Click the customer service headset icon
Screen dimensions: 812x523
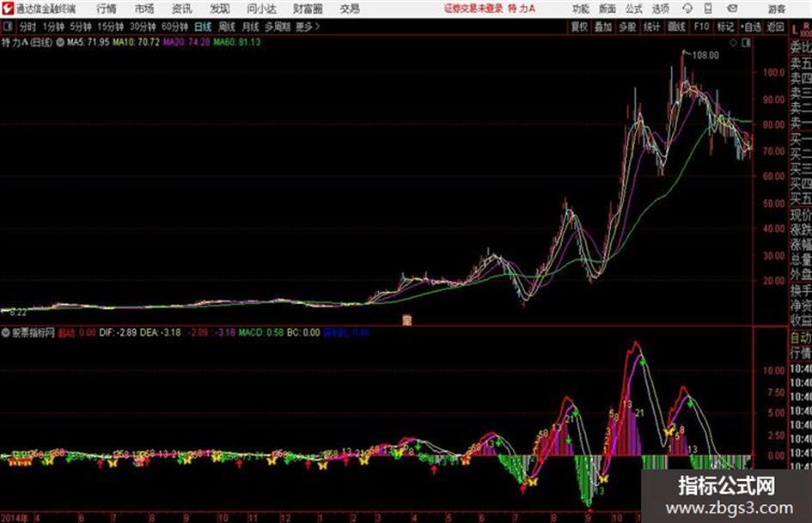687,9
